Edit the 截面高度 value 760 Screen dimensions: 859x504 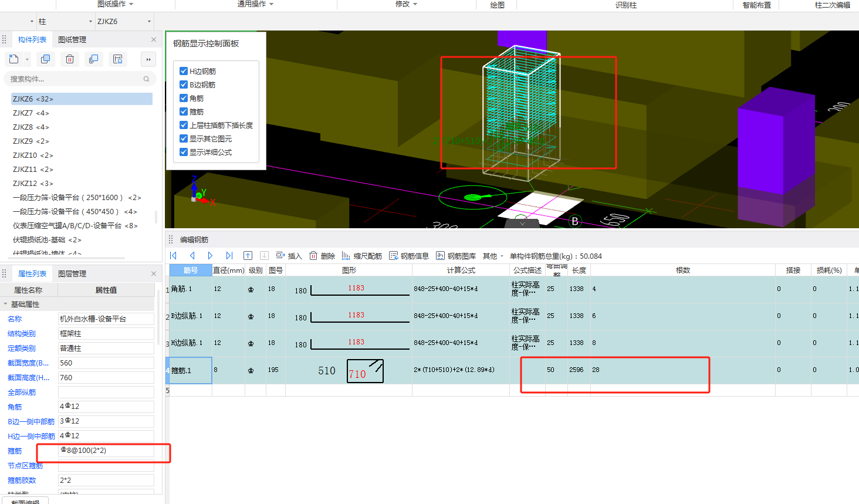(x=106, y=377)
